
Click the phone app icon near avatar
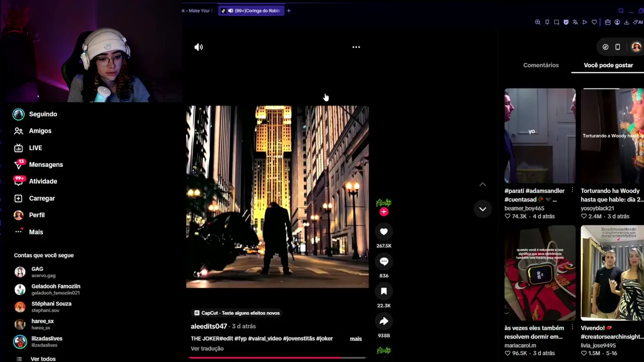618,47
